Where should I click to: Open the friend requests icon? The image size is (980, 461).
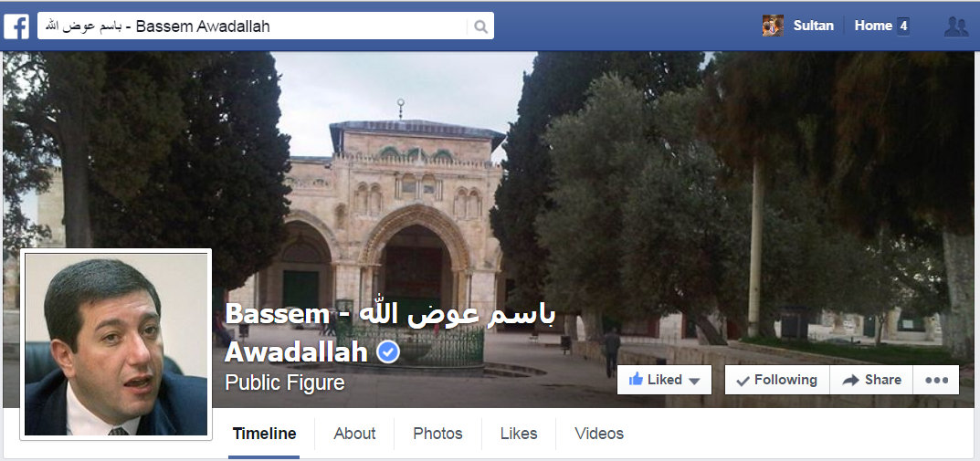click(x=955, y=26)
